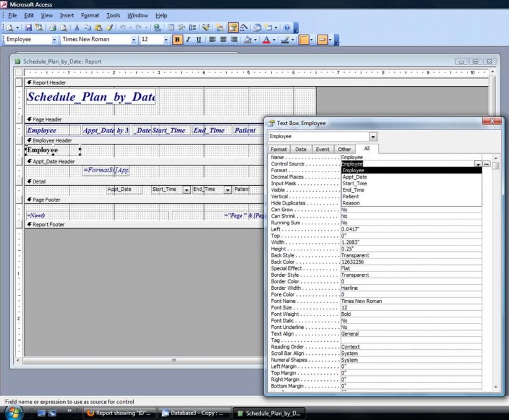Switch to the Database3 - Copy taskbar button

click(193, 413)
